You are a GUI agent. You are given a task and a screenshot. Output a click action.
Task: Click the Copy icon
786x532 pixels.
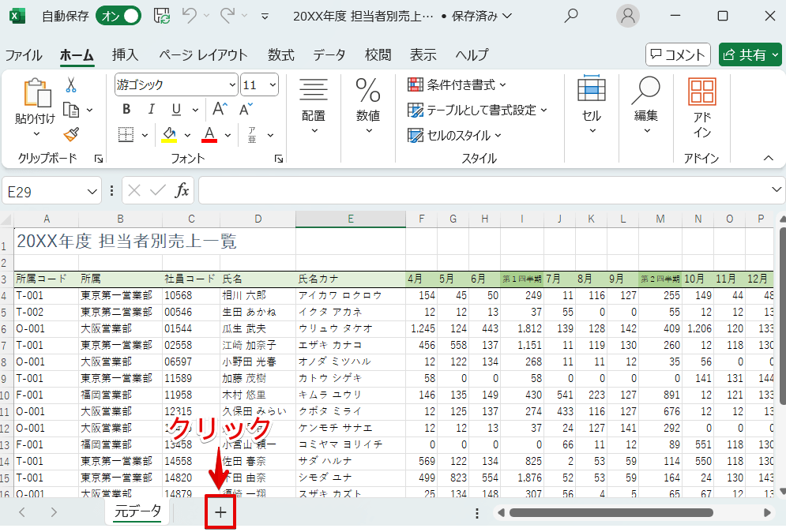(x=71, y=110)
